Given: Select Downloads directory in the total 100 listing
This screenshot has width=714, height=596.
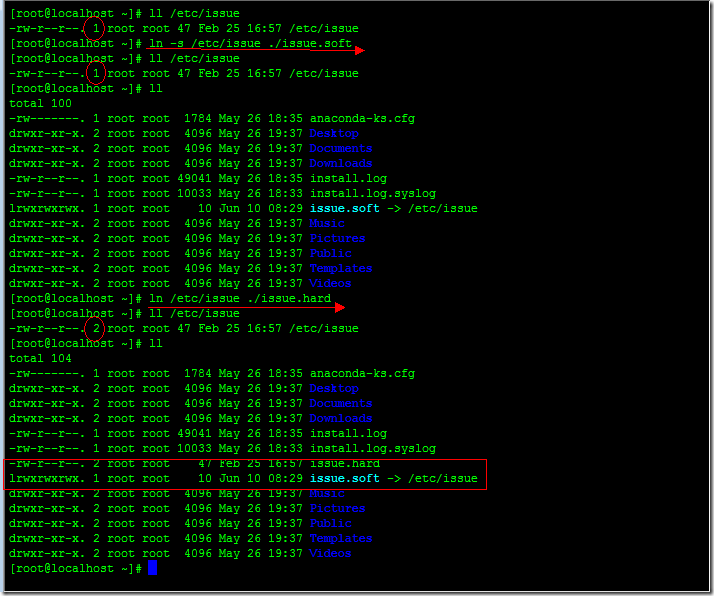Looking at the screenshot, I should [341, 164].
